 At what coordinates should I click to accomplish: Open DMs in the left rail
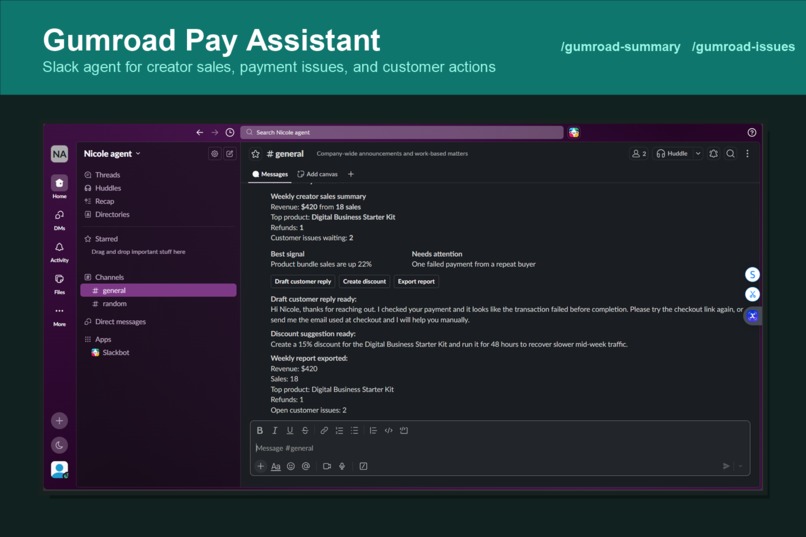[59, 219]
